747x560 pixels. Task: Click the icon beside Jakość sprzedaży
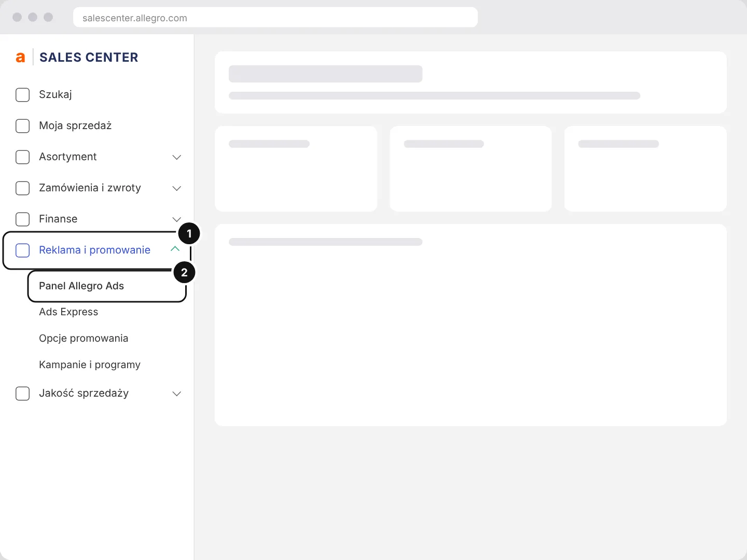click(23, 394)
